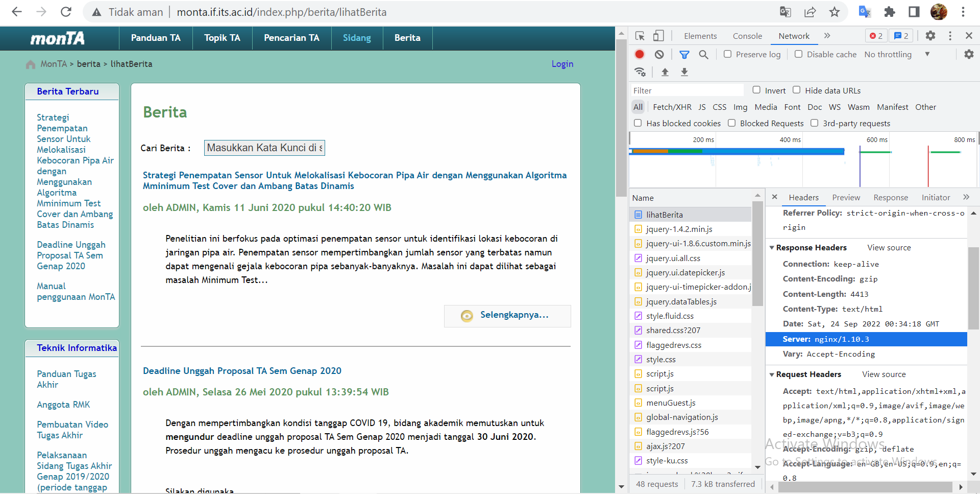Viewport: 980px width, 494px height.
Task: Sort requests using the Name column header
Action: click(691, 198)
